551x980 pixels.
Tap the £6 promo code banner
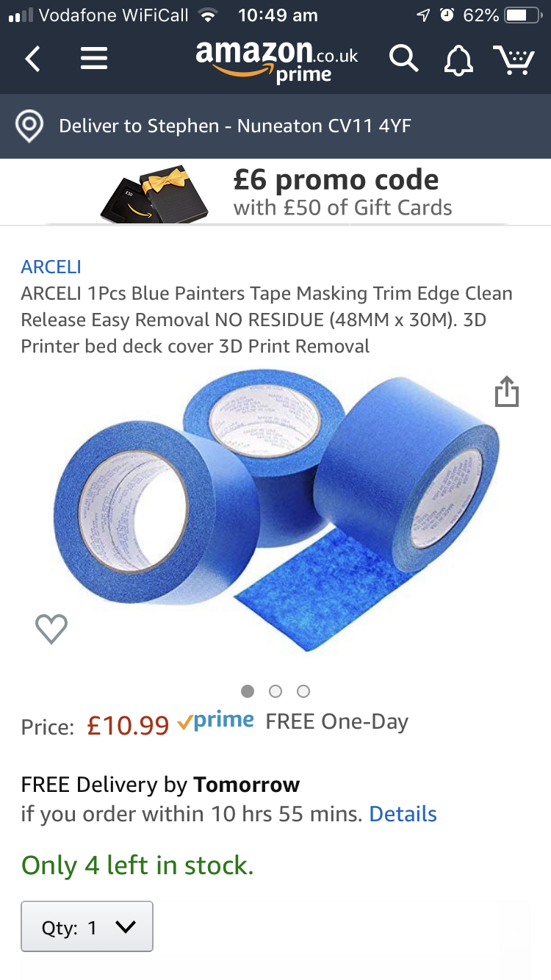(x=275, y=192)
